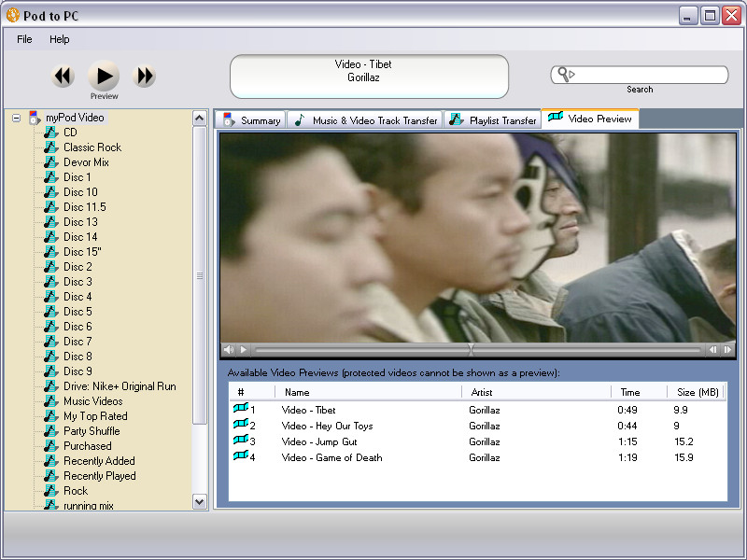Sort videos by the # column
Viewport: 747px width, 560px height.
coord(252,392)
